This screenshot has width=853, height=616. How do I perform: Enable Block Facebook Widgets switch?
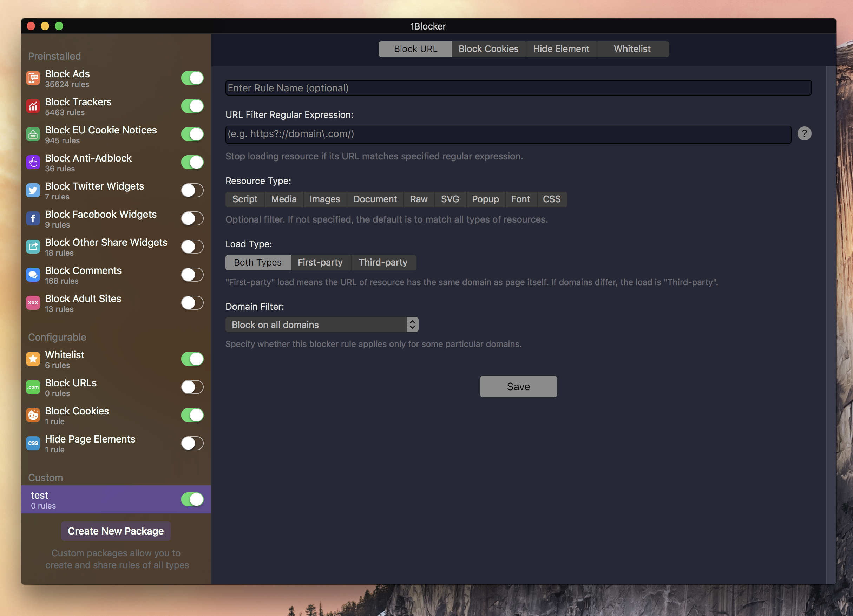(x=192, y=218)
